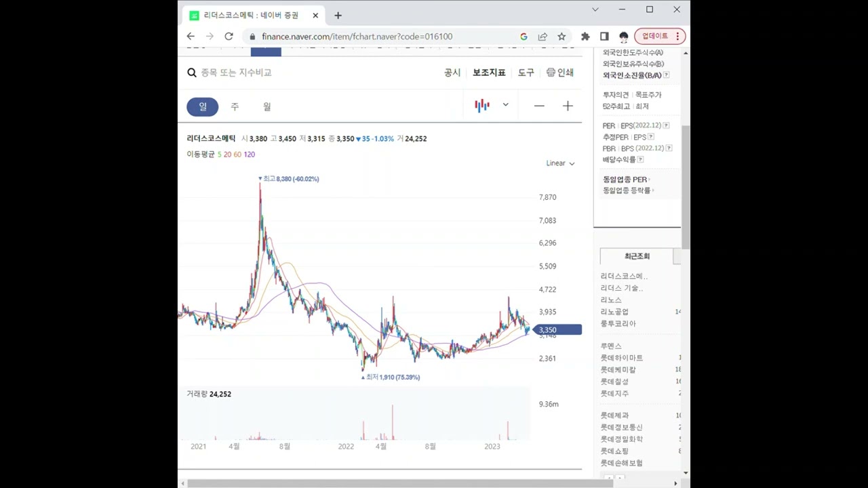Viewport: 868px width, 488px height.
Task: Open the 공시 menu
Action: coord(452,73)
